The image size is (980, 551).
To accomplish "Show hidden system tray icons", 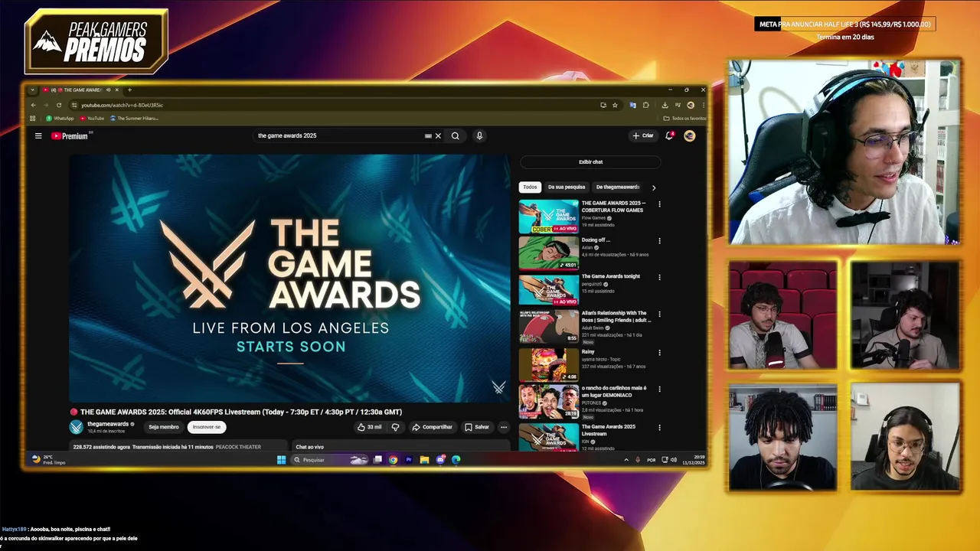I will (x=626, y=459).
